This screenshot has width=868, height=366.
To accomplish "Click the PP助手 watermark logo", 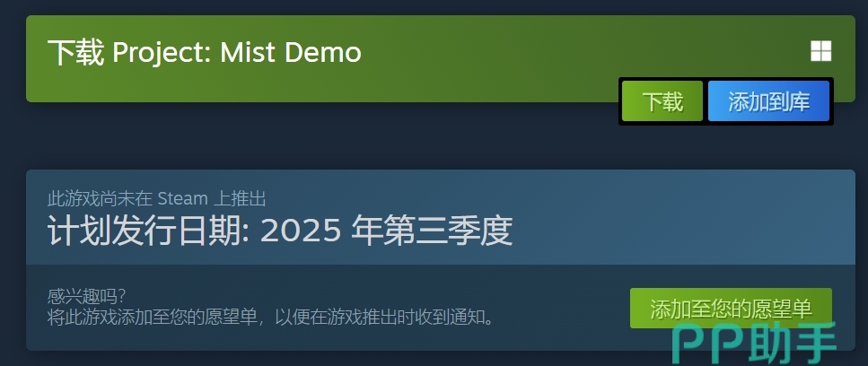I will tap(755, 344).
